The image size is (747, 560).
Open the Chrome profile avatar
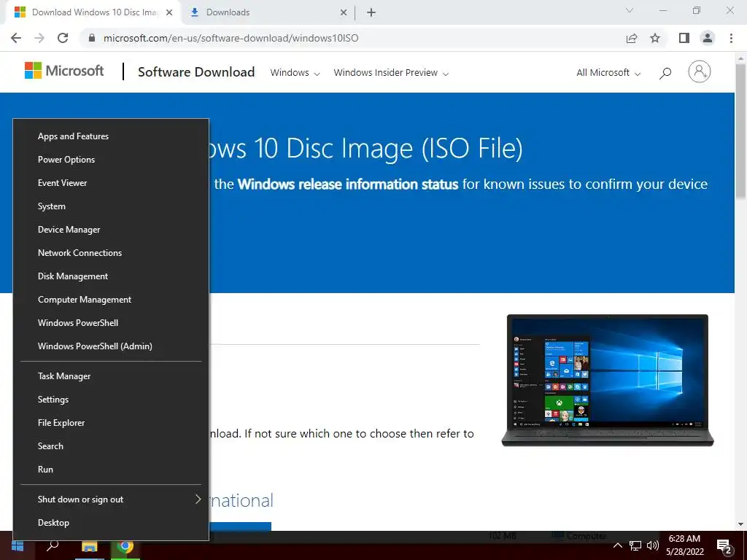[708, 38]
